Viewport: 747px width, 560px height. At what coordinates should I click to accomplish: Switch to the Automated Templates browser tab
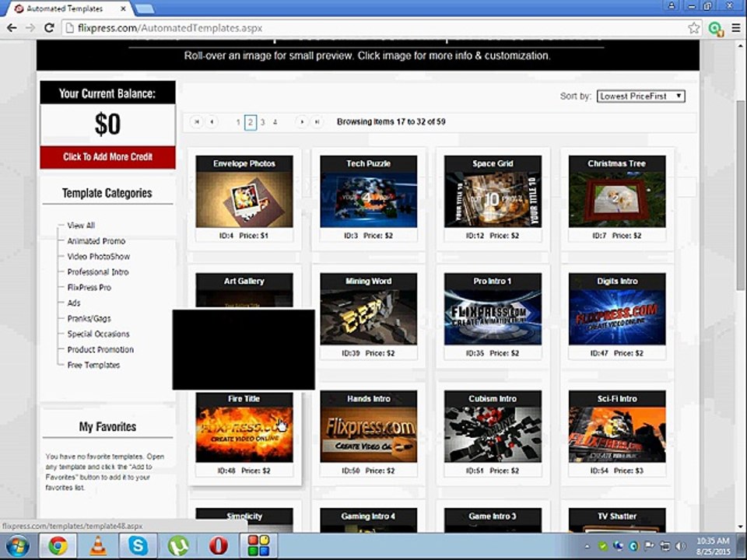65,9
